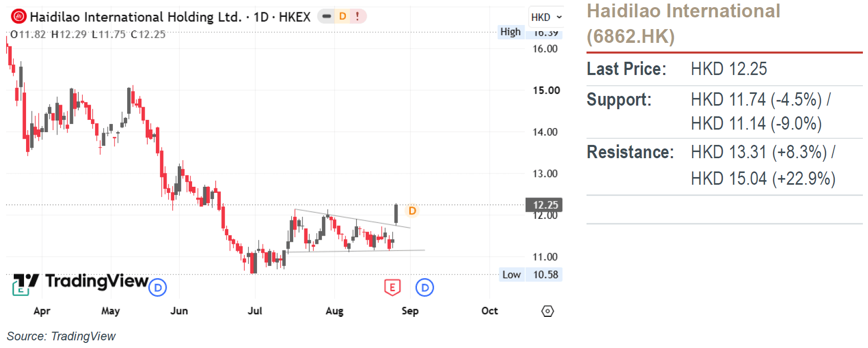The height and width of the screenshot is (348, 868).
Task: Click the Last Price HKD 12.25 value
Action: (729, 69)
